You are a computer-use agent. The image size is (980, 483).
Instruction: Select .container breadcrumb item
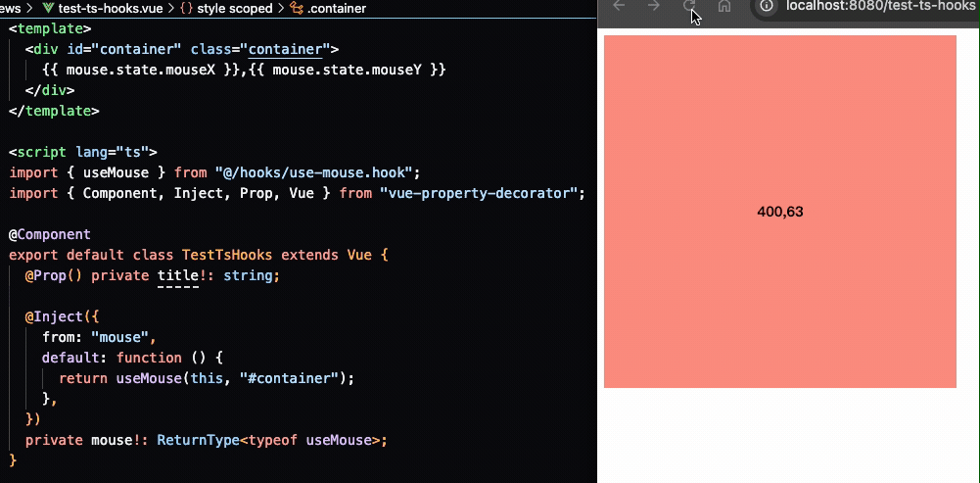pos(337,8)
